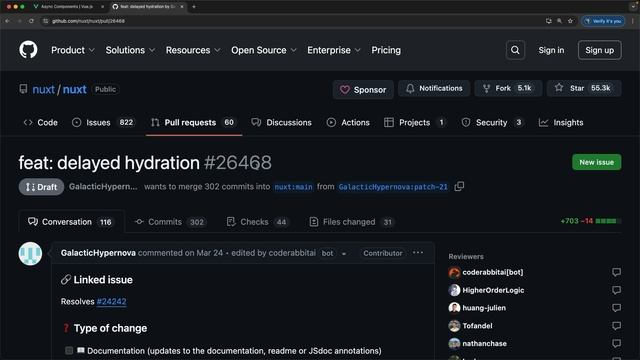Screen dimensions: 640x360
Task: Open the GitHub homepage logo
Action: pyautogui.click(x=28, y=50)
